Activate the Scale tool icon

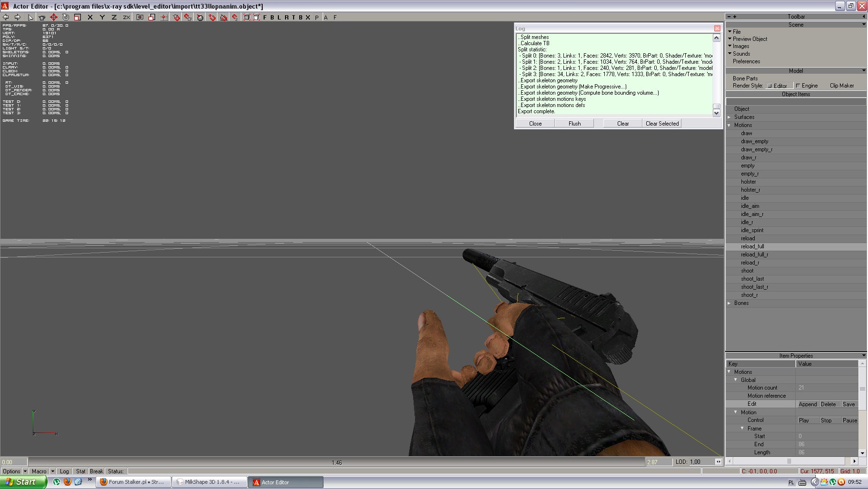(78, 17)
